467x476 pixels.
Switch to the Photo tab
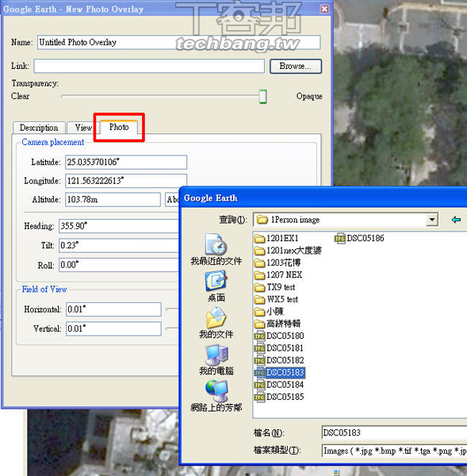pyautogui.click(x=119, y=127)
